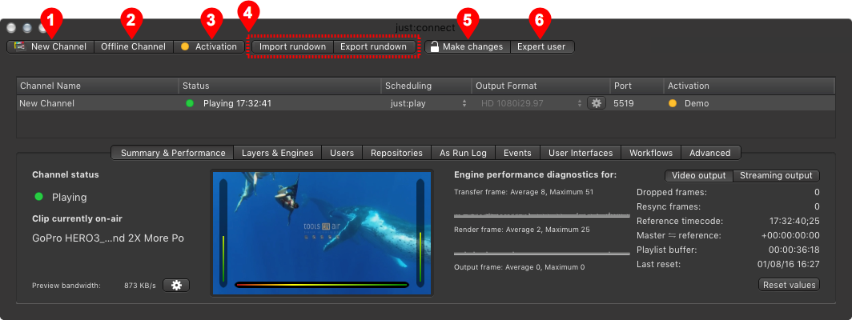
Task: Switch to Layers & Engines tab
Action: pyautogui.click(x=277, y=153)
